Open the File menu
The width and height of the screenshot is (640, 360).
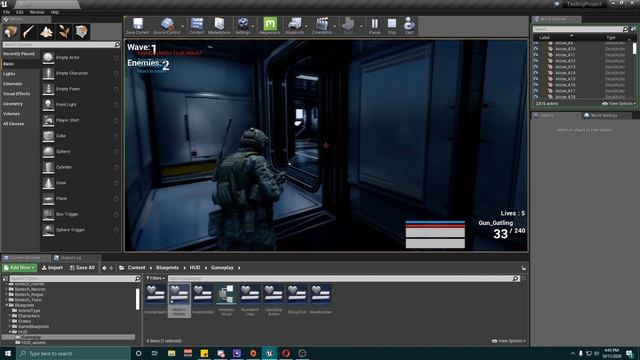coord(7,12)
